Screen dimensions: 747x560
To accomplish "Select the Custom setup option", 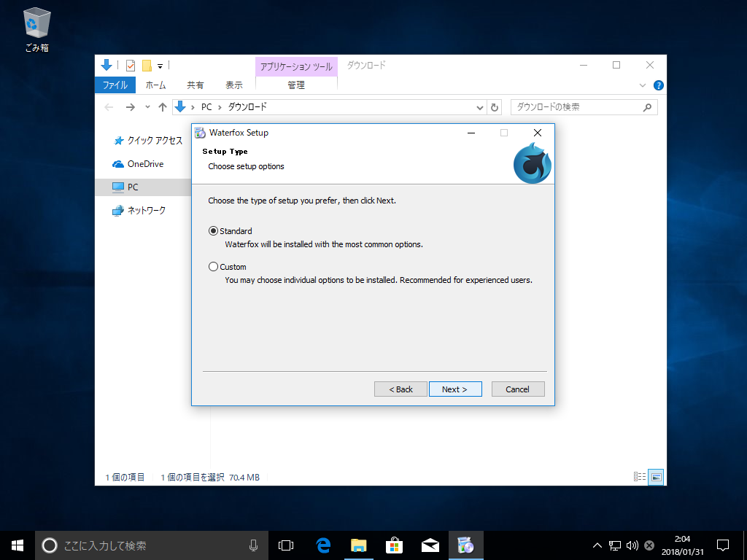I will [x=228, y=267].
